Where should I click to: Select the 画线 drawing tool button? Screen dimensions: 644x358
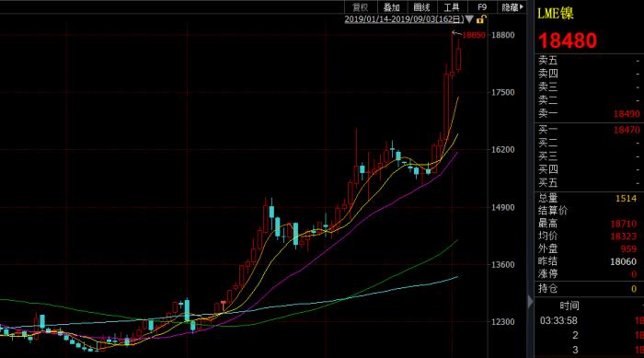click(421, 7)
